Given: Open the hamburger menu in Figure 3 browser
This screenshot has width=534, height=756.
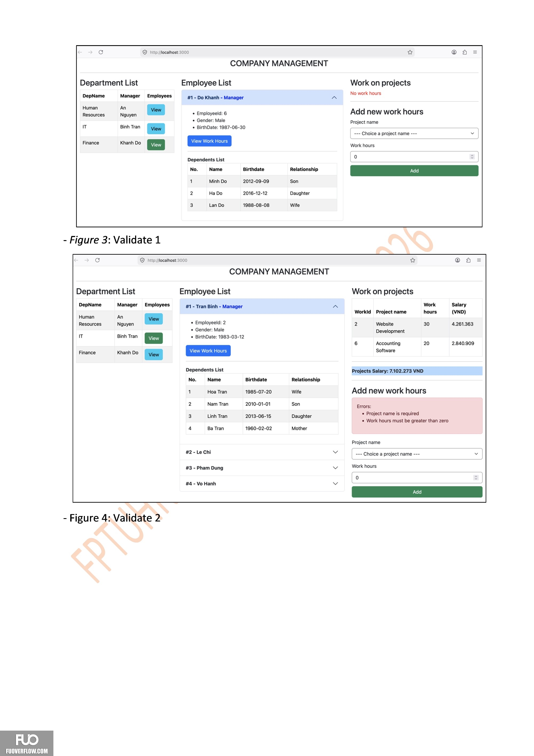Looking at the screenshot, I should [x=475, y=52].
